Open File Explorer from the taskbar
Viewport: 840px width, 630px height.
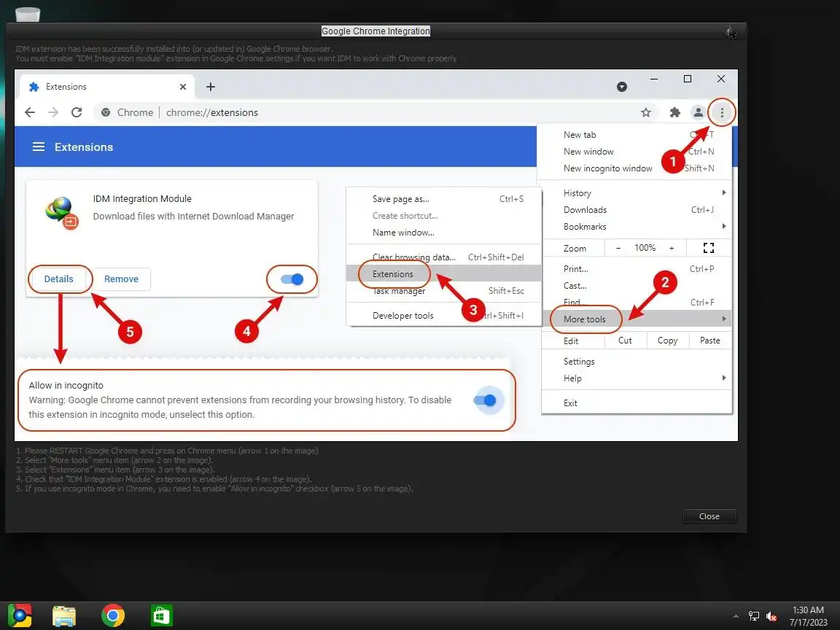tap(64, 615)
